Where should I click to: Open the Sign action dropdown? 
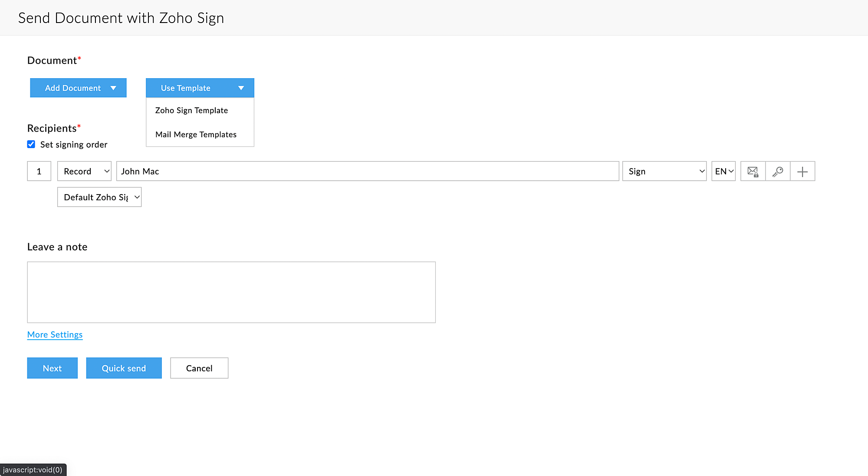[x=664, y=172]
